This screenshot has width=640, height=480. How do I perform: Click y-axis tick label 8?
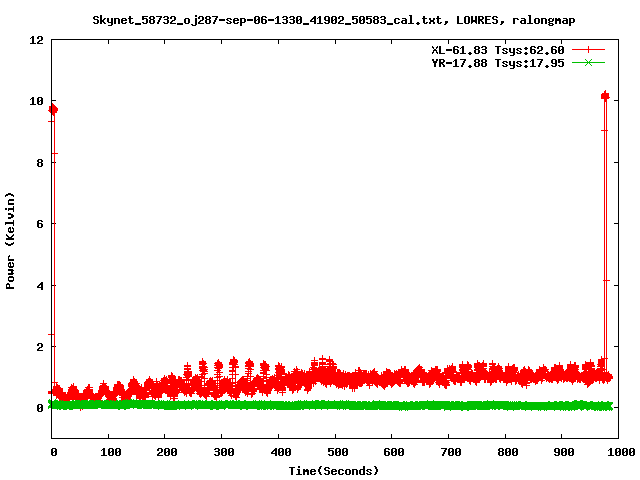tap(40, 163)
